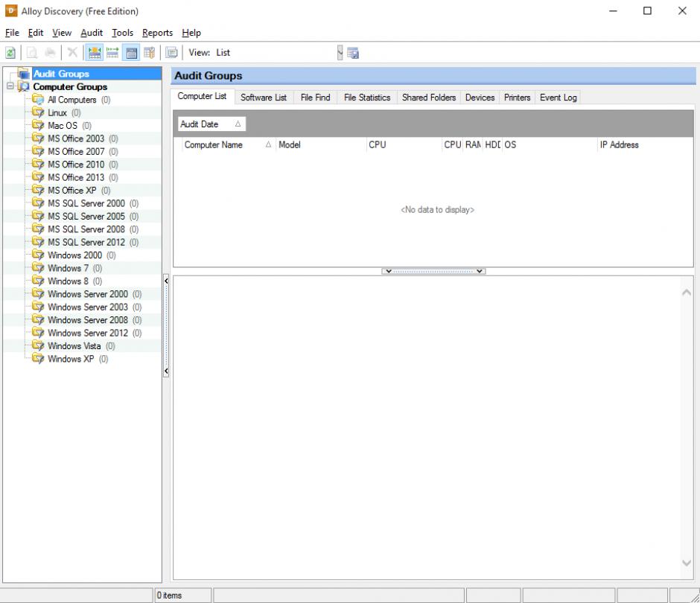Select the Windows Server 2000 group
This screenshot has height=603, width=700.
pyautogui.click(x=88, y=294)
